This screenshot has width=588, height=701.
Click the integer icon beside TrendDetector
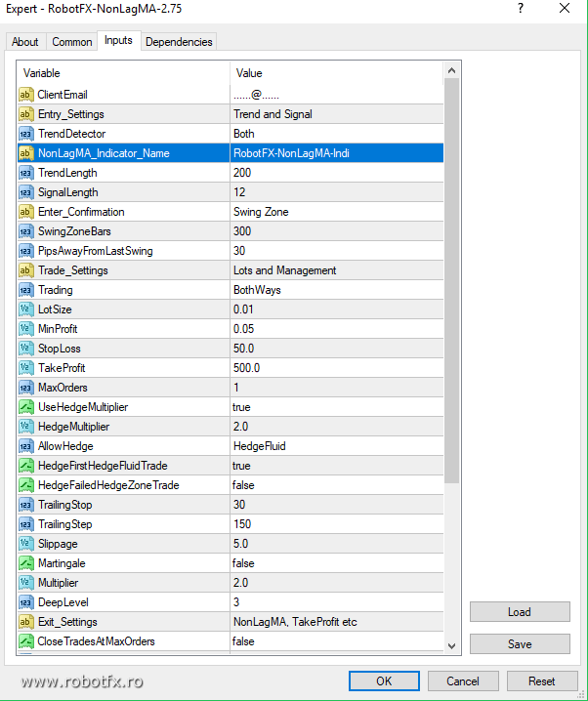coord(26,134)
